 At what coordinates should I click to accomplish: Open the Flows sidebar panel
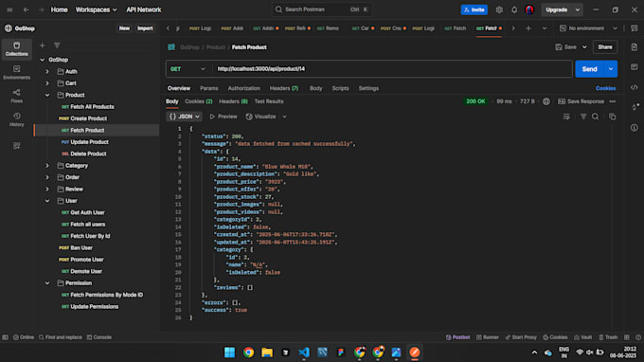pyautogui.click(x=16, y=96)
